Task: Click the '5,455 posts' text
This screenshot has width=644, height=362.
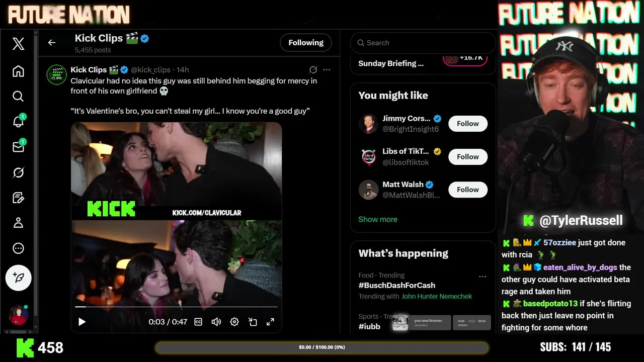Action: (93, 50)
